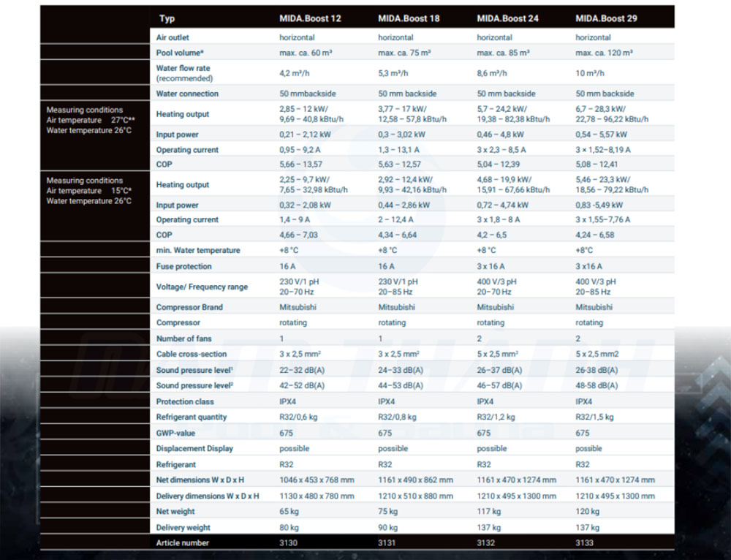Select the Compressor Brand row label
The height and width of the screenshot is (560, 731).
[189, 307]
